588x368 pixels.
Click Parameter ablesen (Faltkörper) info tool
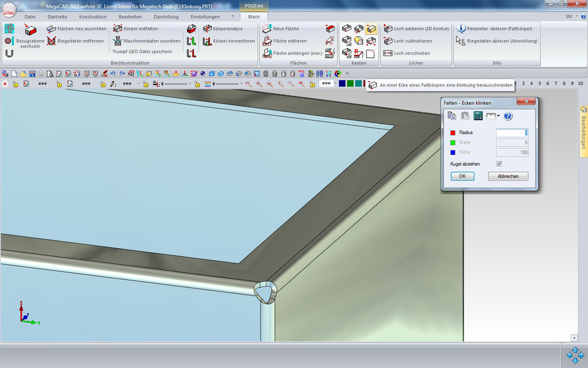(495, 28)
